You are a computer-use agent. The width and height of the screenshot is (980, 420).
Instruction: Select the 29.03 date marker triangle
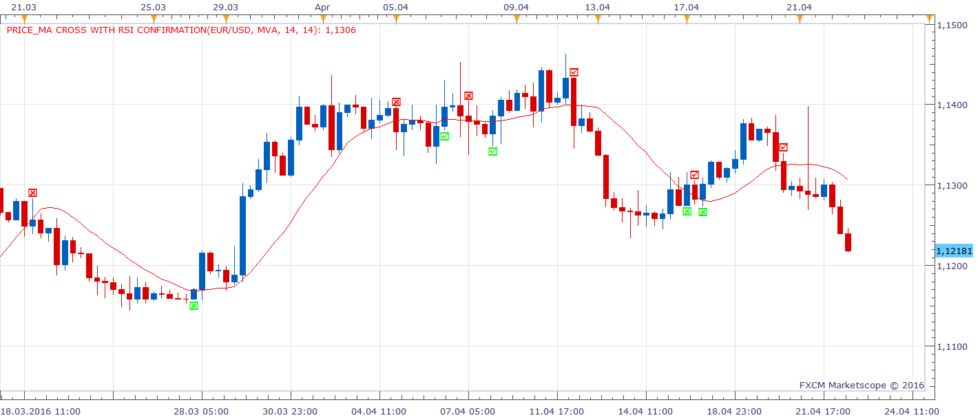coord(225,19)
